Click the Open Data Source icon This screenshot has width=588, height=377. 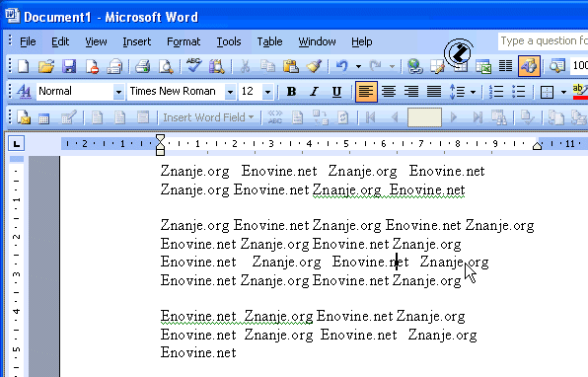pos(43,118)
